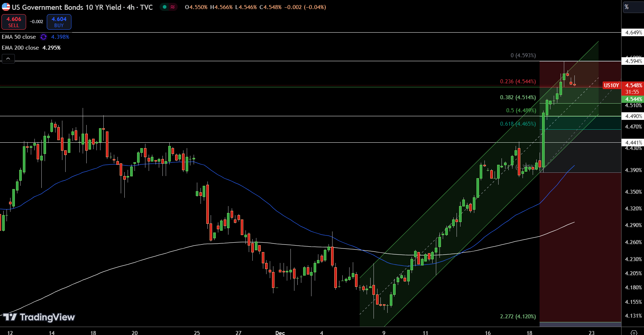Click the change value -0.002 (-0.04%) in header

[x=305, y=7]
